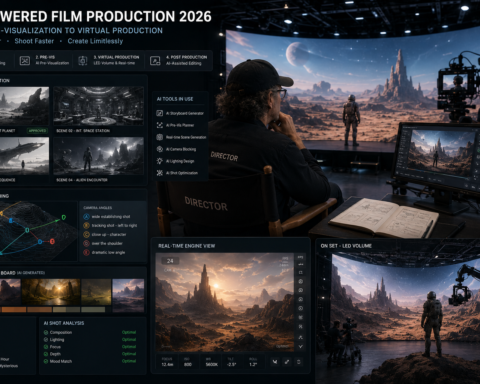Select the 4. POST PRODUCTION stage tab
Screen dimensions: 480x384
point(178,60)
